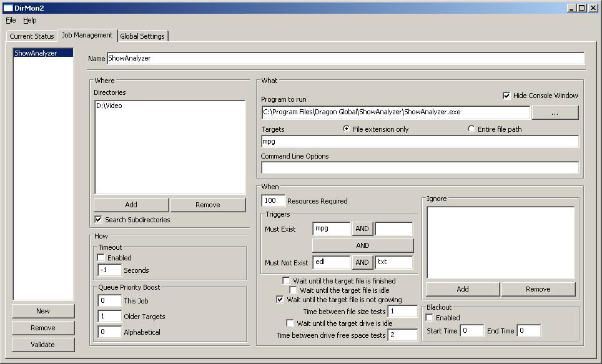Click Remove button under Ignore list

(x=538, y=289)
